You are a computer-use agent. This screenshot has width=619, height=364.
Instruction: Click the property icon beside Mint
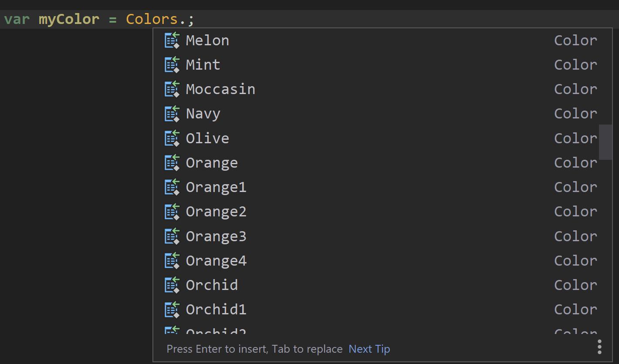pyautogui.click(x=172, y=64)
